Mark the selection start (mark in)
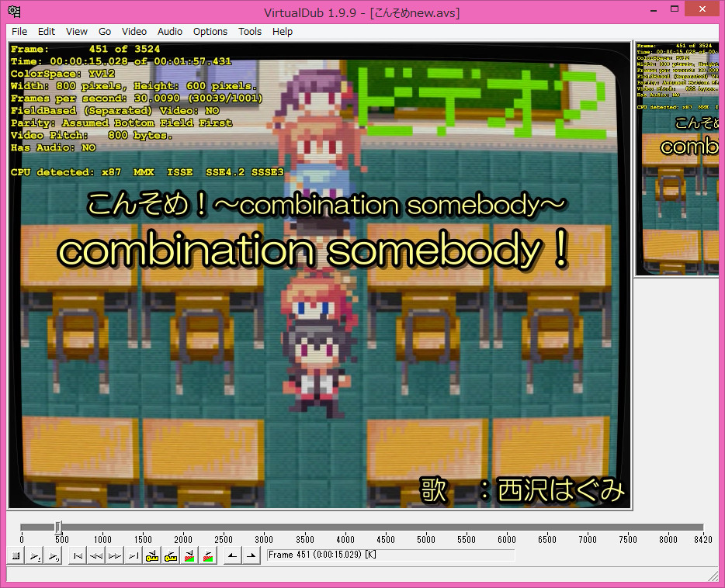 tap(233, 555)
